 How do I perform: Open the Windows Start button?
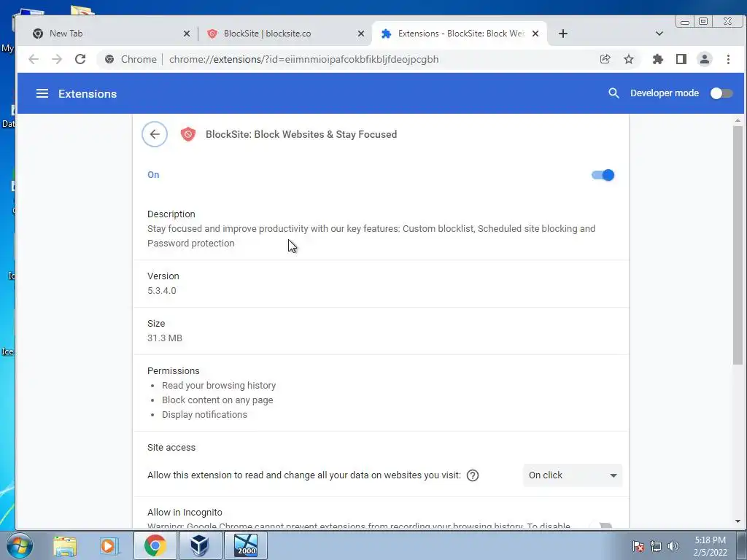pos(19,545)
